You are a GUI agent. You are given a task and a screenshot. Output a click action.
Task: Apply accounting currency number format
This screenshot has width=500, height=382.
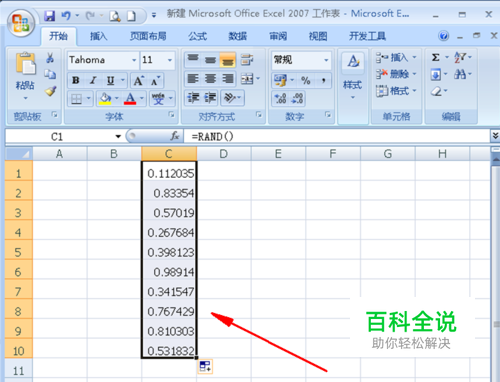pyautogui.click(x=281, y=80)
